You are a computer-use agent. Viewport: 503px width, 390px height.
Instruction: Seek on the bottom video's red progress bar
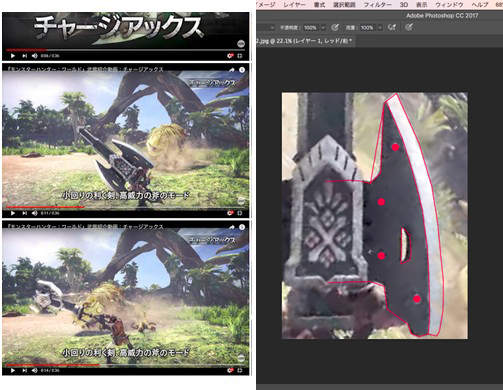pyautogui.click(x=52, y=365)
